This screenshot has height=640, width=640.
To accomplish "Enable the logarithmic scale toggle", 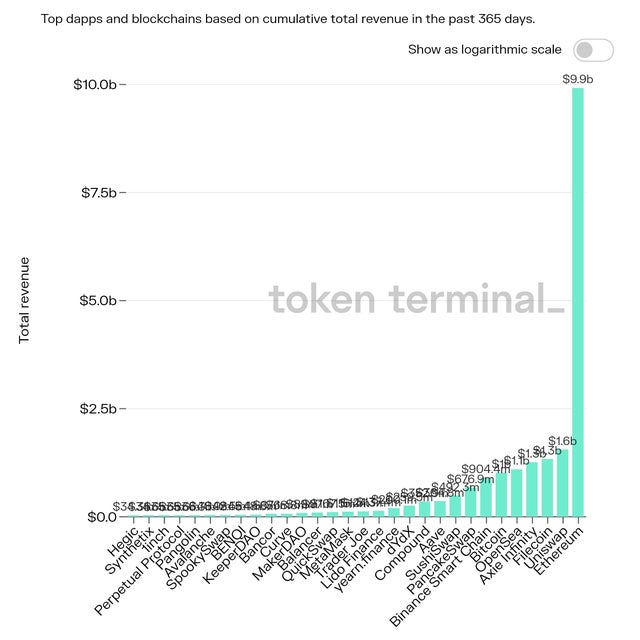I will (591, 50).
